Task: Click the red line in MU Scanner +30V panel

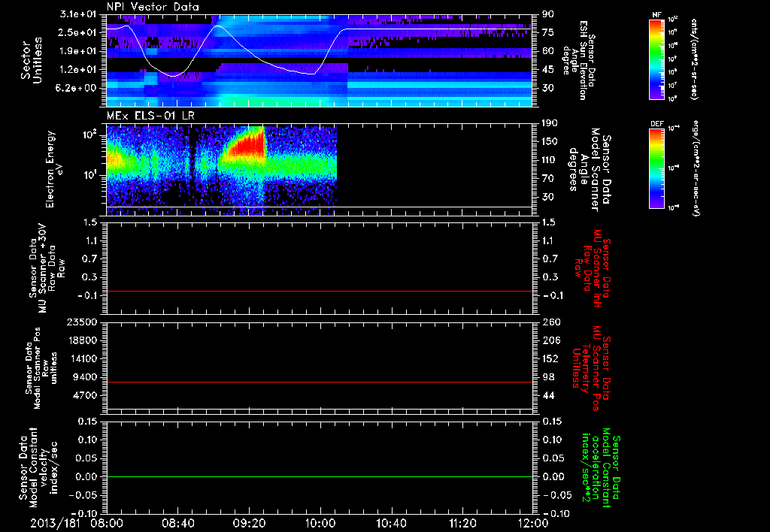Action: [320, 291]
